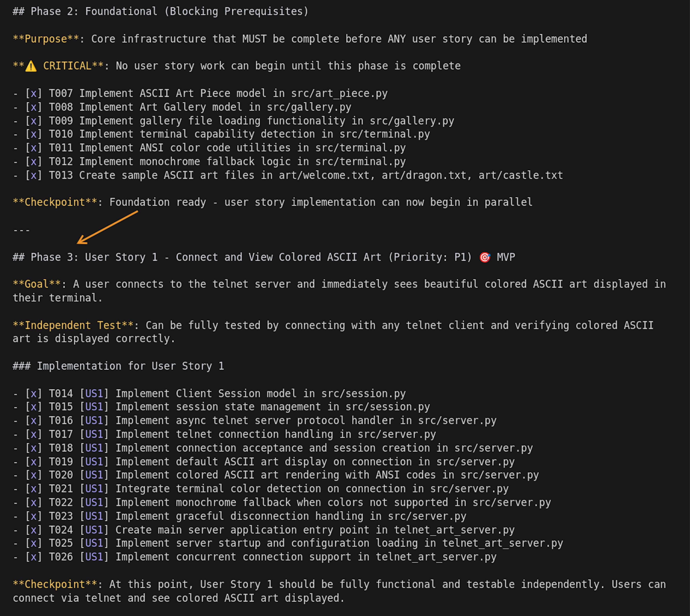Click the US1 tag on task T022

click(94, 502)
